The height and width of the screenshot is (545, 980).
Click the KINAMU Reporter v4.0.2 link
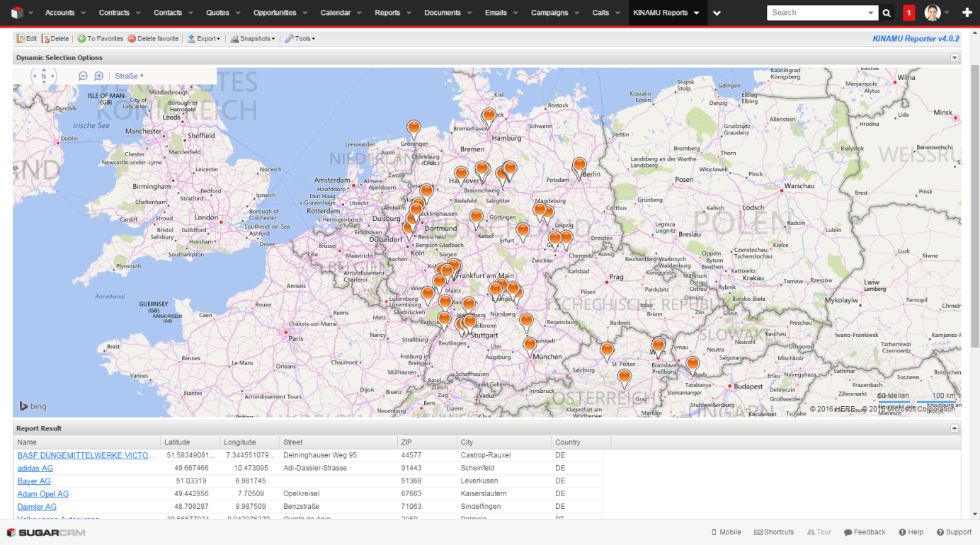point(916,39)
